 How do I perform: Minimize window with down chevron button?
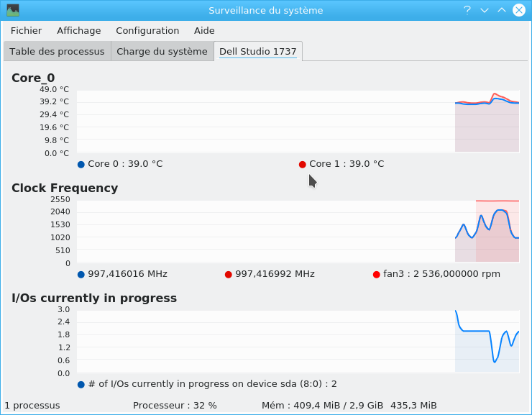[x=485, y=10]
